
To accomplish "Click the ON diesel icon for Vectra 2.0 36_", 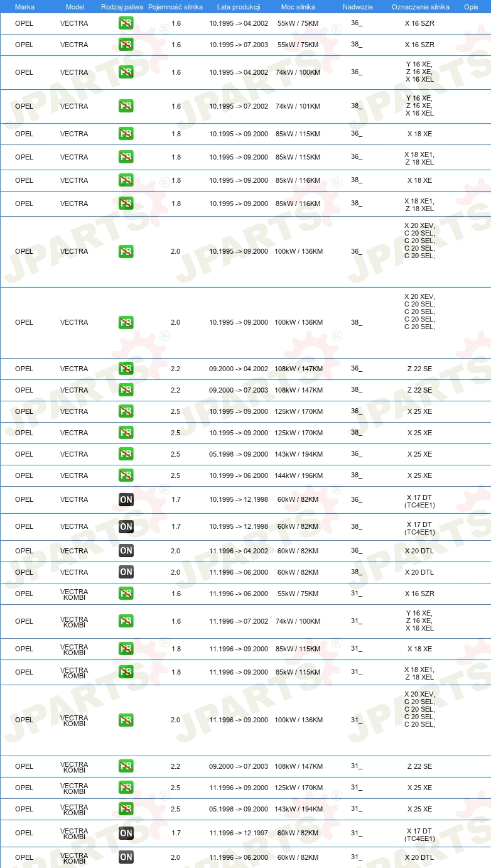I will tap(126, 551).
